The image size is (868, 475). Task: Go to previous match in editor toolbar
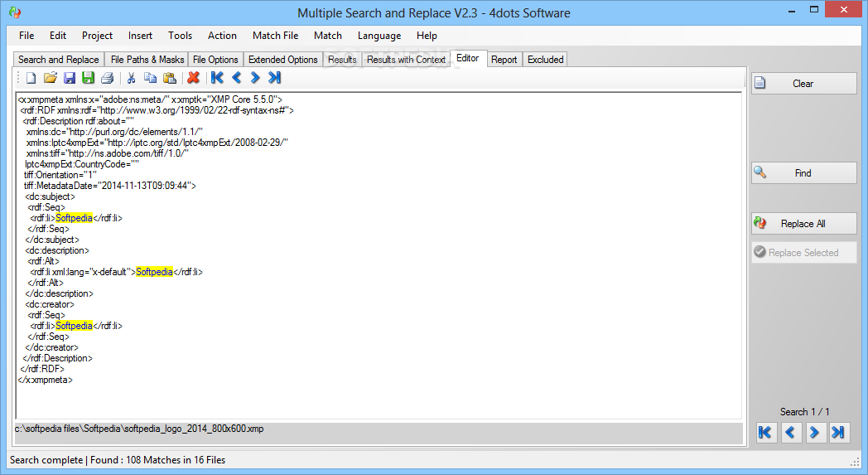coord(236,78)
